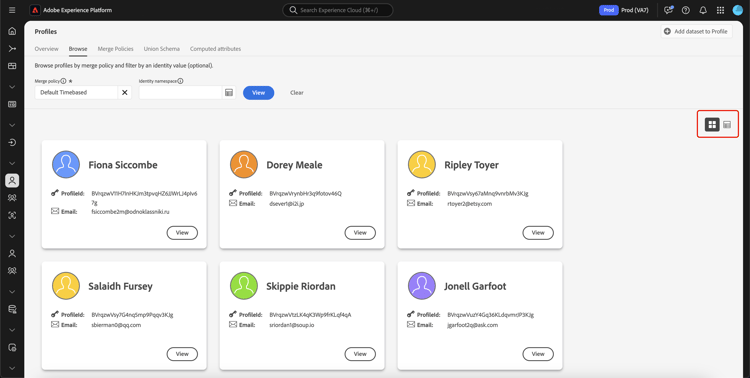This screenshot has width=750, height=378.
Task: Open the Merge policy Default Timebased combo box
Action: coord(77,92)
